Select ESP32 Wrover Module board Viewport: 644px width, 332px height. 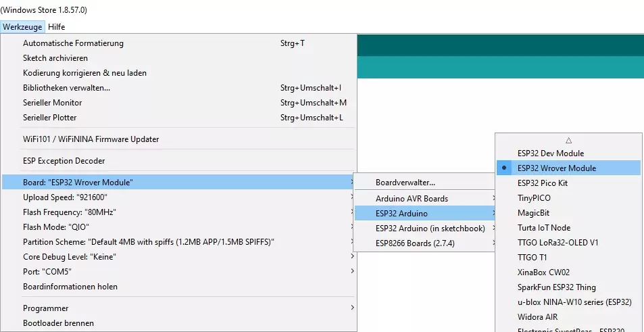click(568, 168)
